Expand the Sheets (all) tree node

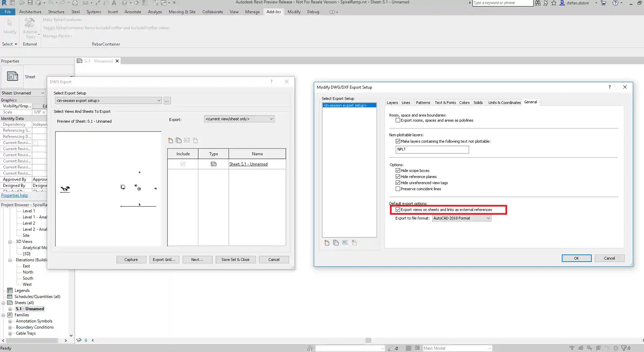point(3,302)
